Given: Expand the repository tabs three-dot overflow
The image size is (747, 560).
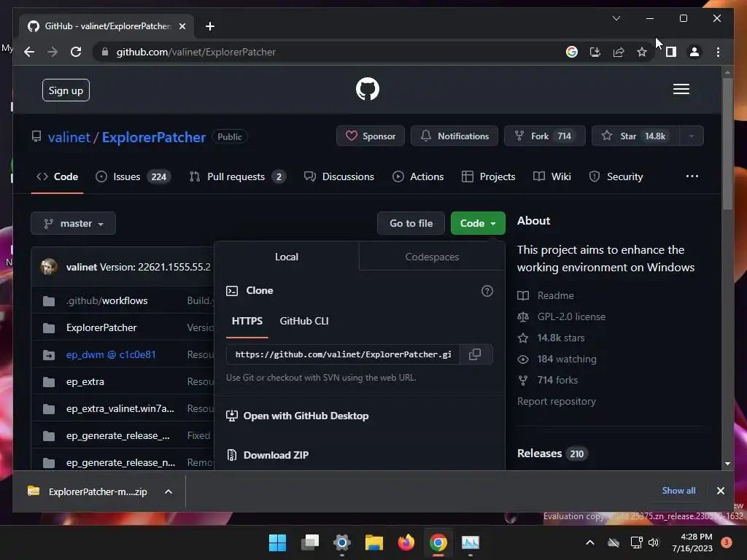Looking at the screenshot, I should pyautogui.click(x=692, y=176).
